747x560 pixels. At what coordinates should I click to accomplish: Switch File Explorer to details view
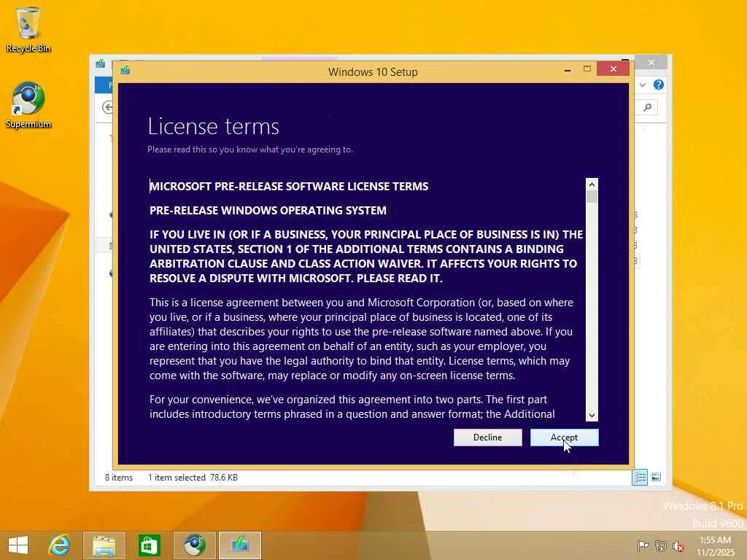point(639,477)
